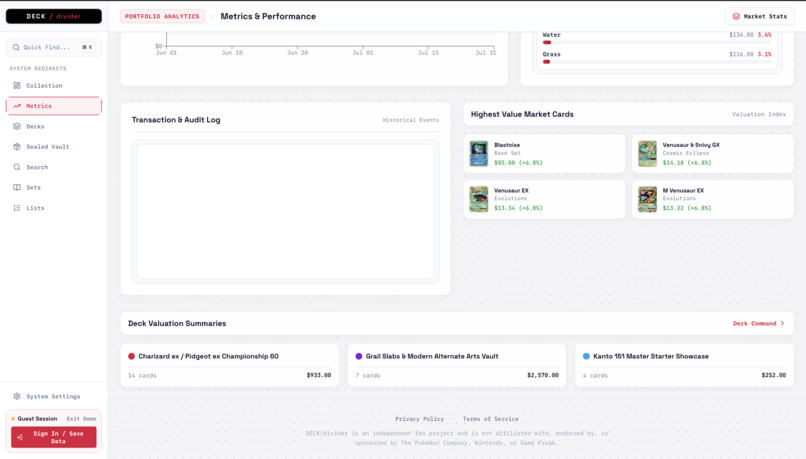Viewport: 806px width, 459px height.
Task: Click the Grass progress bar
Action: click(x=657, y=62)
